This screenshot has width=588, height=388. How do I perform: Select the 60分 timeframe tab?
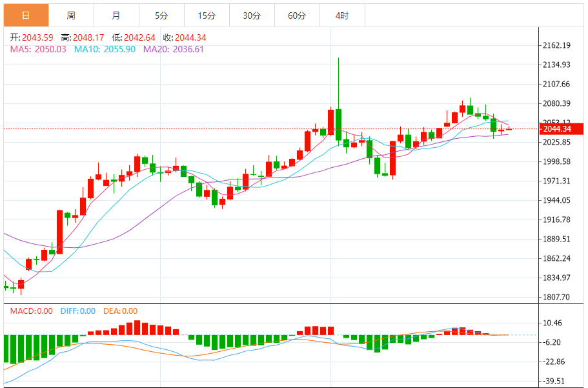(298, 15)
